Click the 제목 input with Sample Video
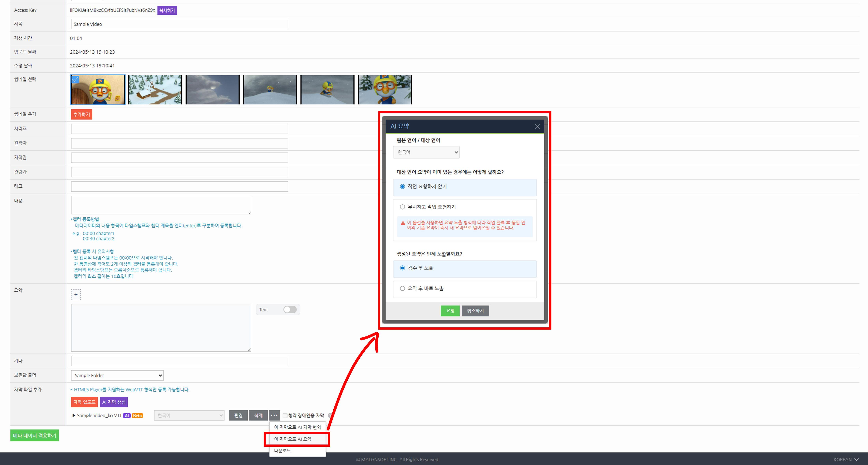 (x=179, y=24)
